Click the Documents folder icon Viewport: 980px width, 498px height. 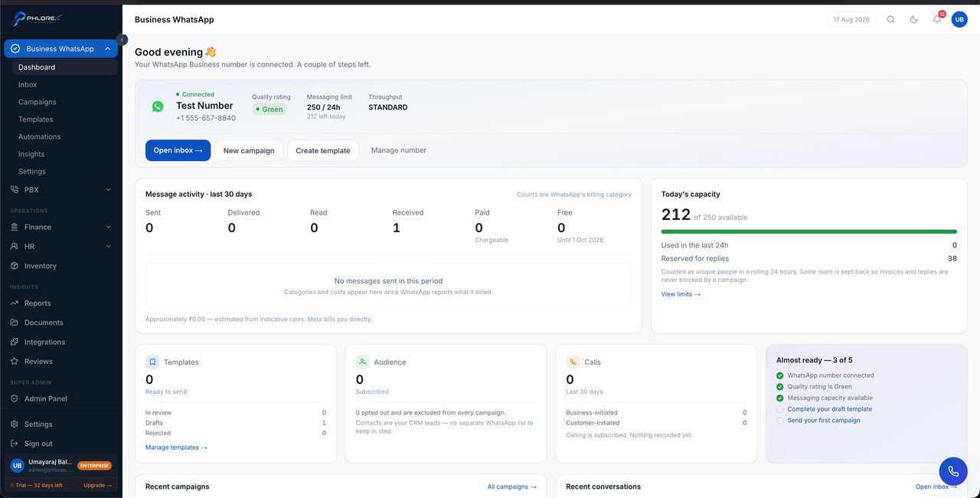coord(15,323)
